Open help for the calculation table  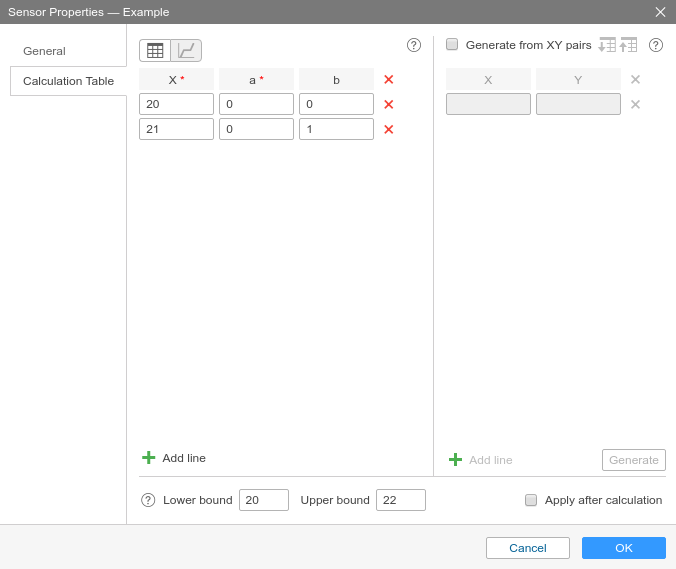coord(414,45)
